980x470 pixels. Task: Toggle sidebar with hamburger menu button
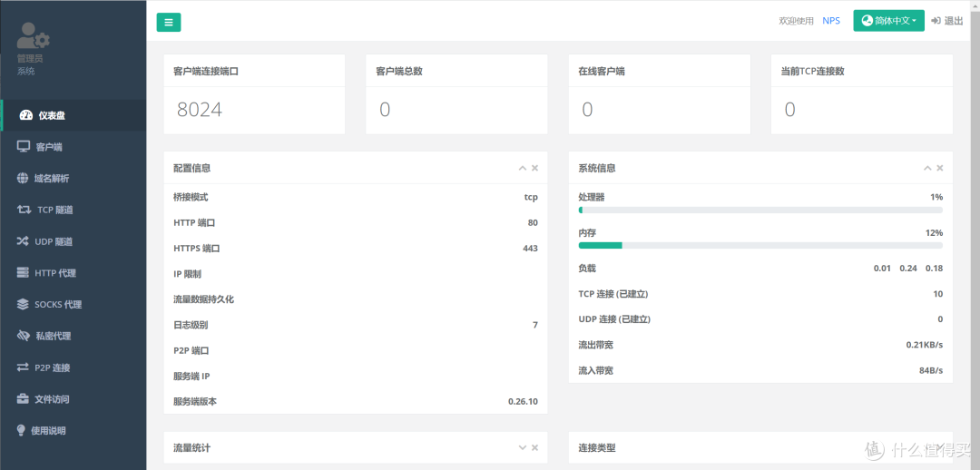(x=169, y=22)
